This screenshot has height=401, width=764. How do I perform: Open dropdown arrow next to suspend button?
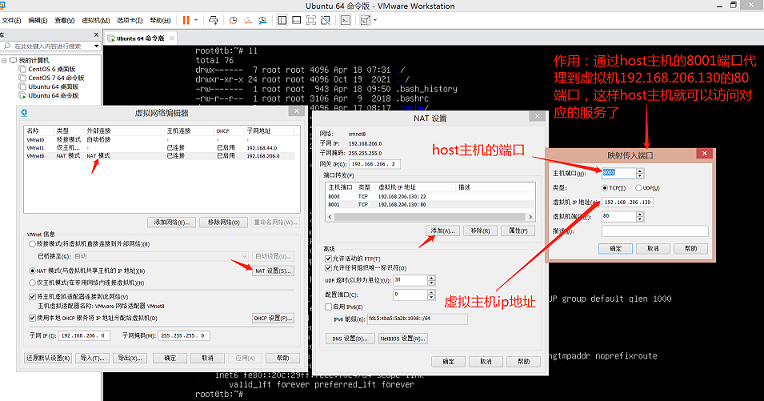pyautogui.click(x=197, y=19)
